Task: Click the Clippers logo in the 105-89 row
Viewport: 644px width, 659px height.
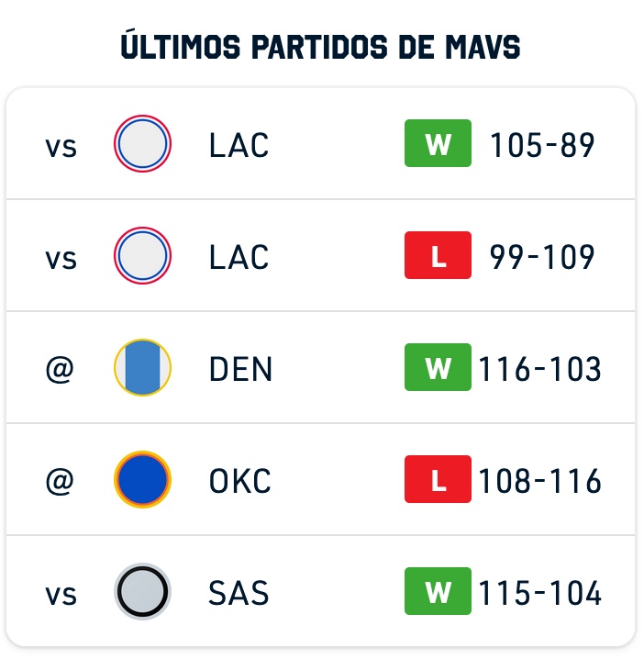Action: pos(142,144)
